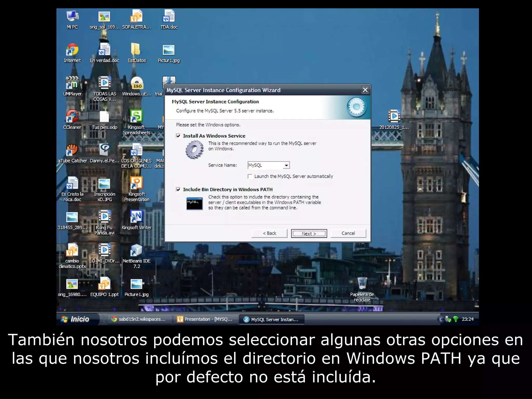
Task: Select the NetBeans IDE 7.2 icon
Action: pyautogui.click(x=137, y=256)
